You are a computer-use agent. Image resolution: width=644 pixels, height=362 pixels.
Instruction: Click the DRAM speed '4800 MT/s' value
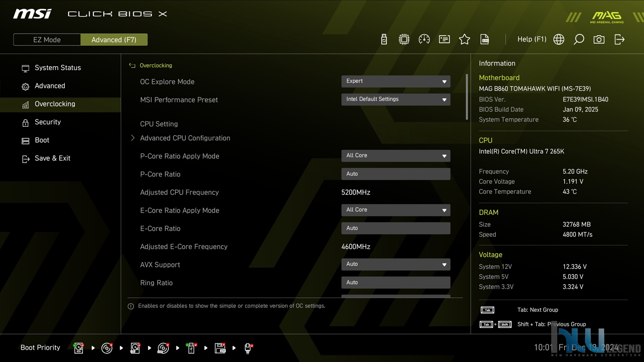point(577,235)
